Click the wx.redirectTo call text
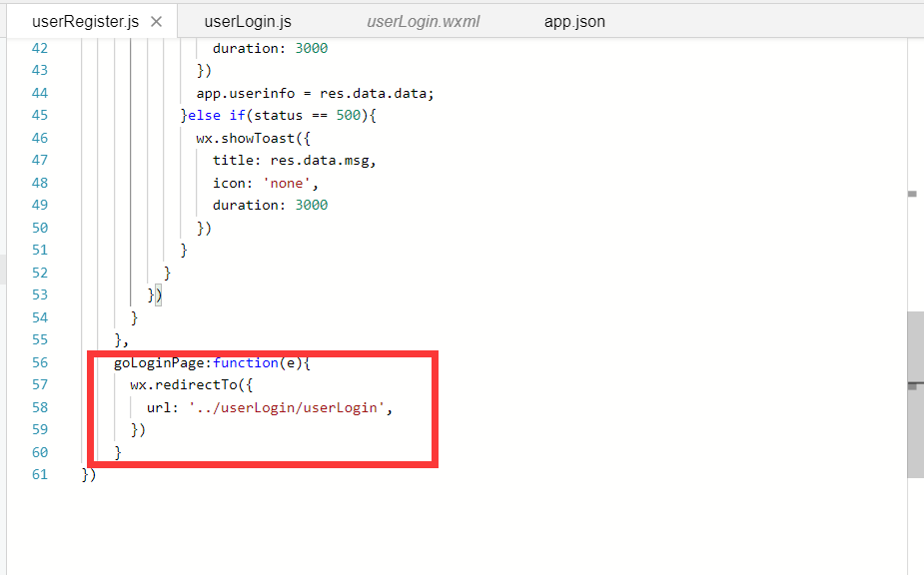 [192, 385]
